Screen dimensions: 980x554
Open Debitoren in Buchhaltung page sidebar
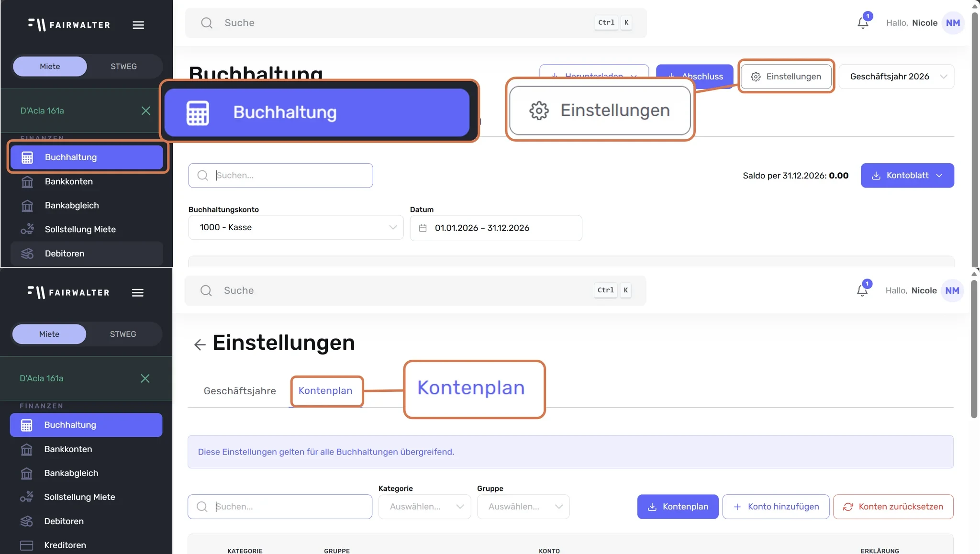click(x=87, y=254)
